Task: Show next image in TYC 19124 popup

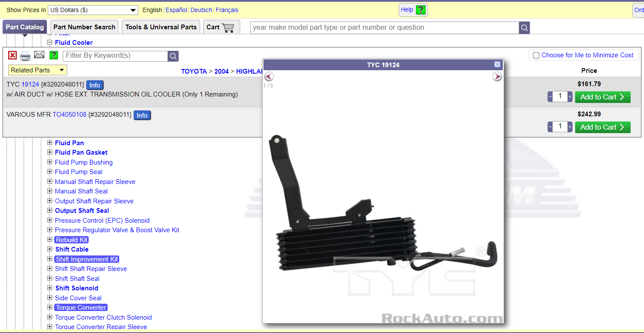Action: 497,77
